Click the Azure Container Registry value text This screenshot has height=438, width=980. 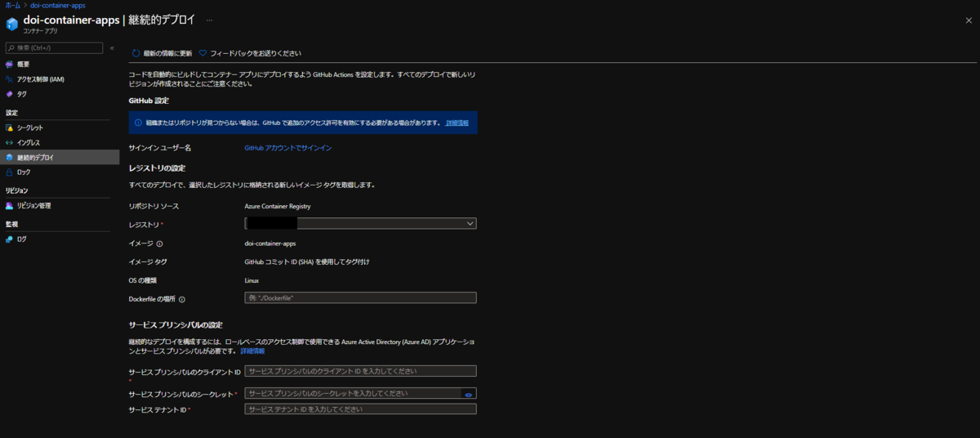[278, 206]
